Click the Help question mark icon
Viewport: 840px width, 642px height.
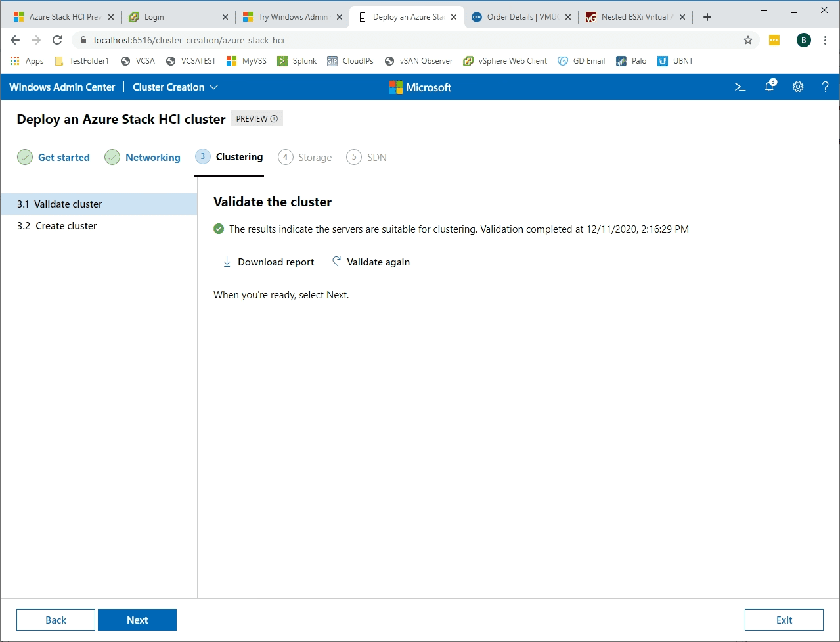click(826, 87)
